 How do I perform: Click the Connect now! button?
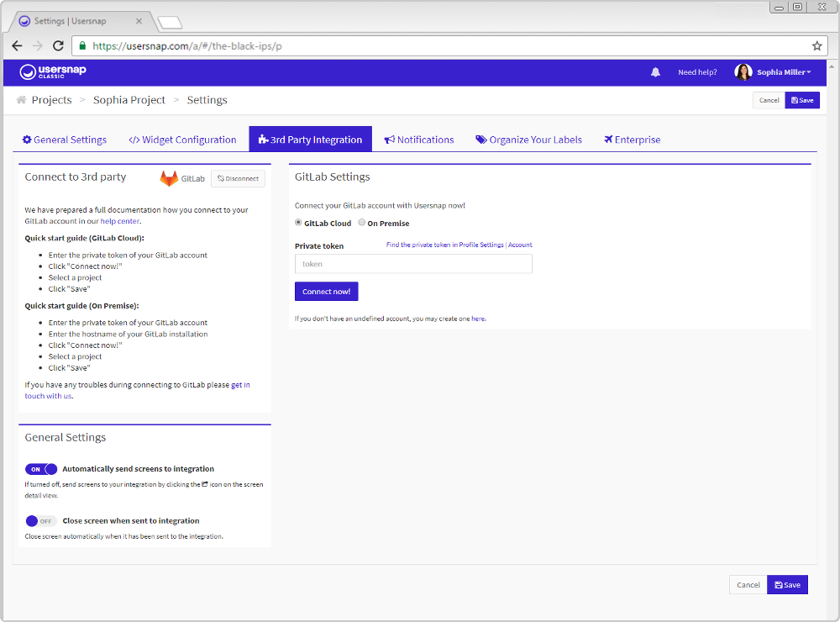pos(326,292)
